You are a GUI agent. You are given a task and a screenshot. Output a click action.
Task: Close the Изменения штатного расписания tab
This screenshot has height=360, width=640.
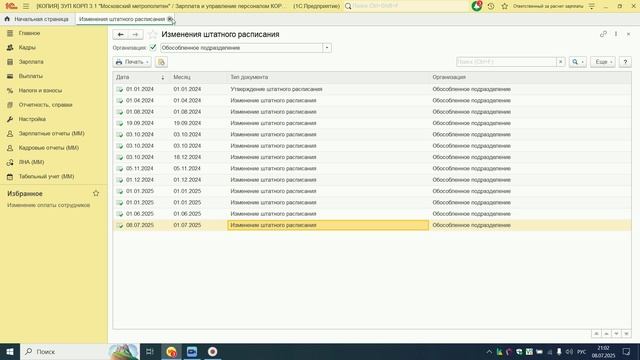coord(170,19)
